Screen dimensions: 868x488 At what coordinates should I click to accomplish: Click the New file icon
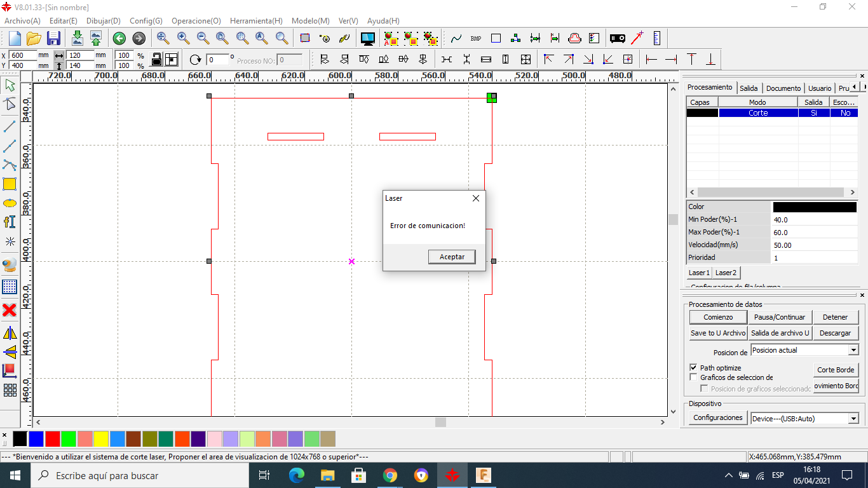[x=14, y=38]
